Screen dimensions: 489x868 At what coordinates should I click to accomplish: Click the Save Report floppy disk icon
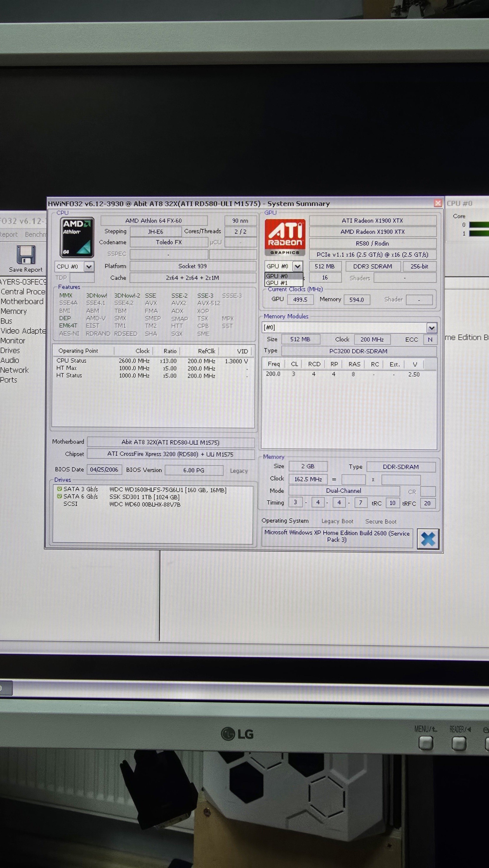pyautogui.click(x=26, y=255)
